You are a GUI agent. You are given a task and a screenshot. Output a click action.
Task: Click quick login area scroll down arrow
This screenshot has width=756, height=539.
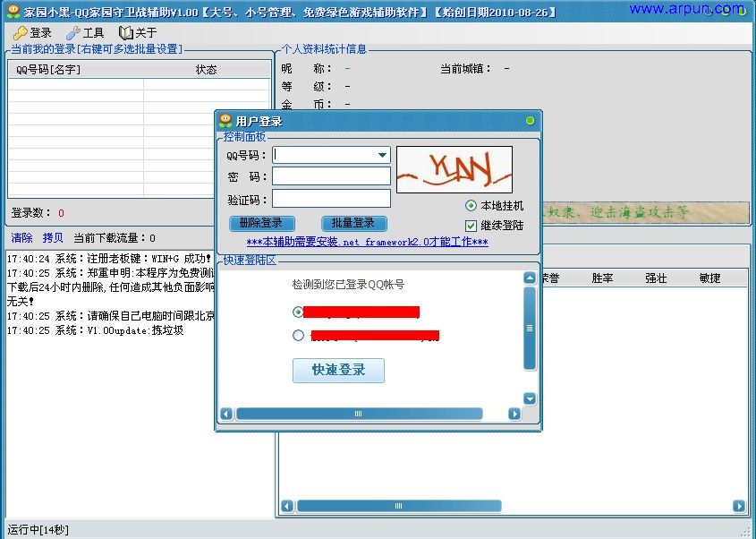coord(530,398)
